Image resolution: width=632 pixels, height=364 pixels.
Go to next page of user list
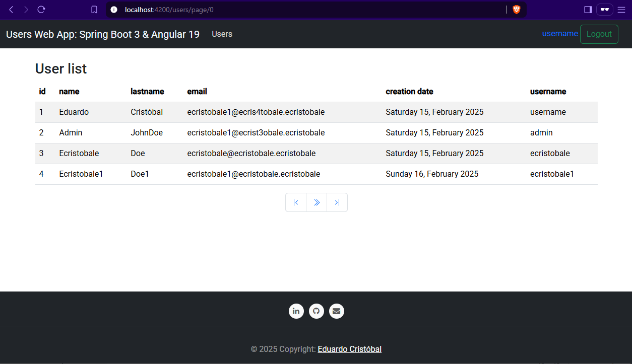317,202
